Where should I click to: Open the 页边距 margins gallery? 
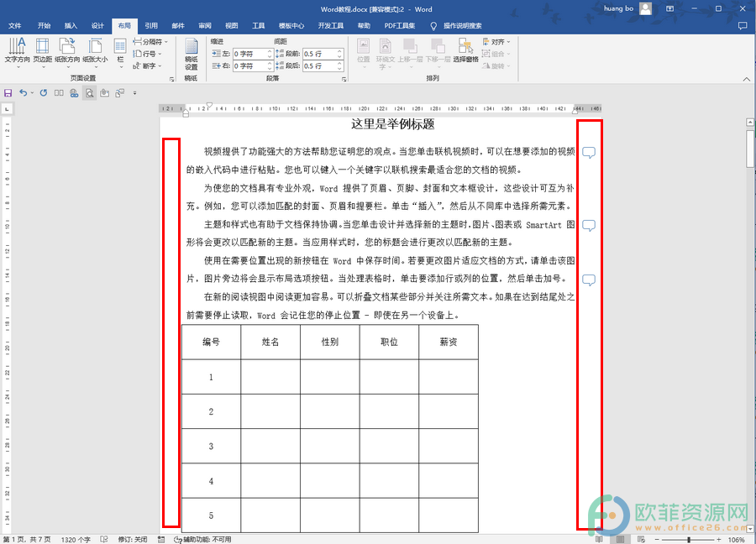pos(43,52)
